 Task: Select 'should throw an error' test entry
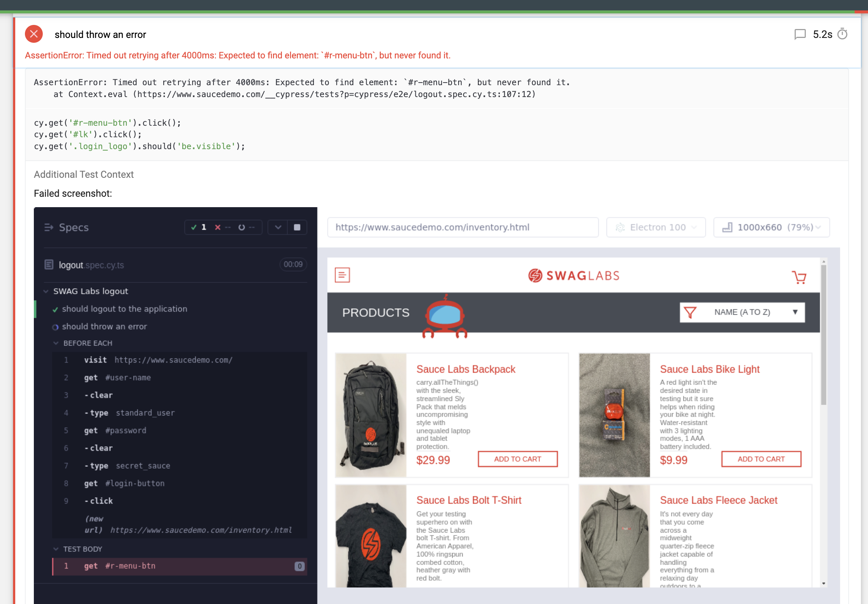pos(105,326)
